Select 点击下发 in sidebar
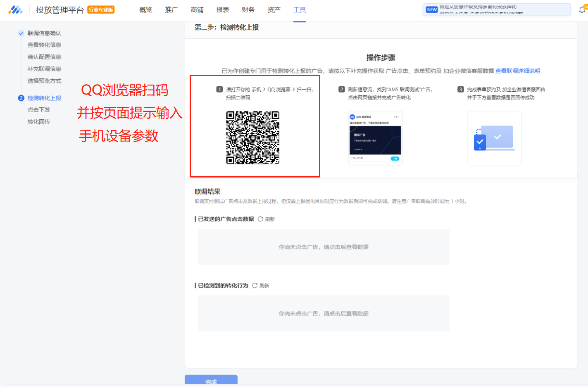588x388 pixels. [x=39, y=110]
